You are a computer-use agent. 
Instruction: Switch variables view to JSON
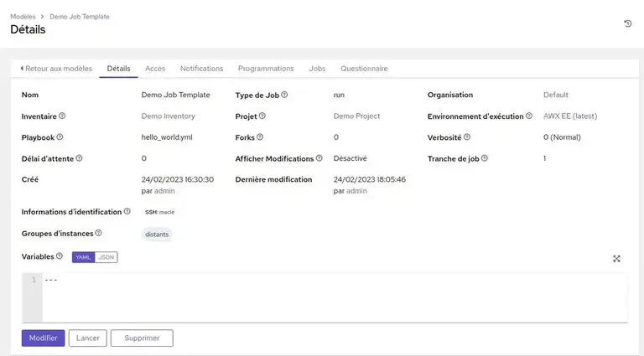tap(106, 257)
